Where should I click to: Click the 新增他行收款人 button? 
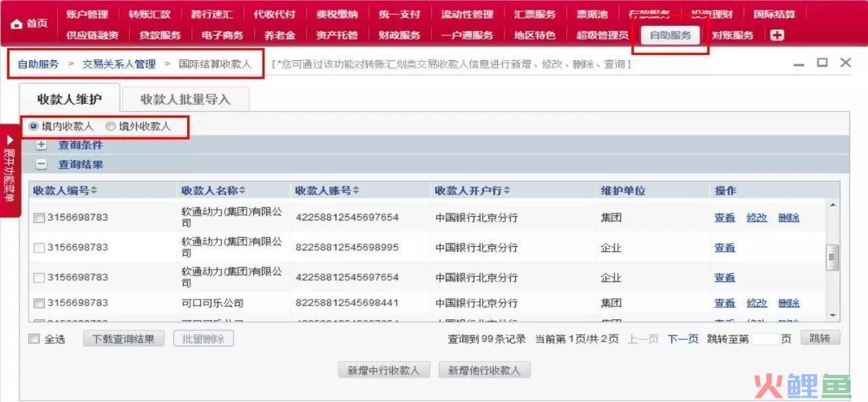click(484, 370)
